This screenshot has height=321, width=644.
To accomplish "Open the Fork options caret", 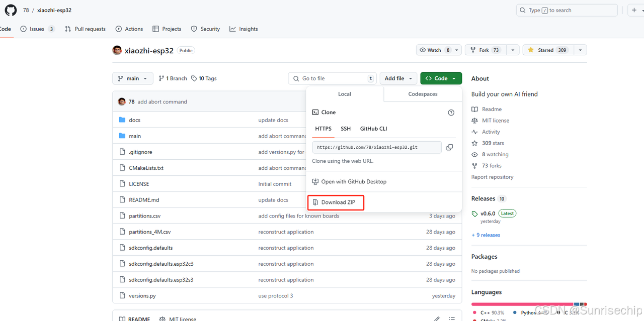I will click(x=513, y=50).
